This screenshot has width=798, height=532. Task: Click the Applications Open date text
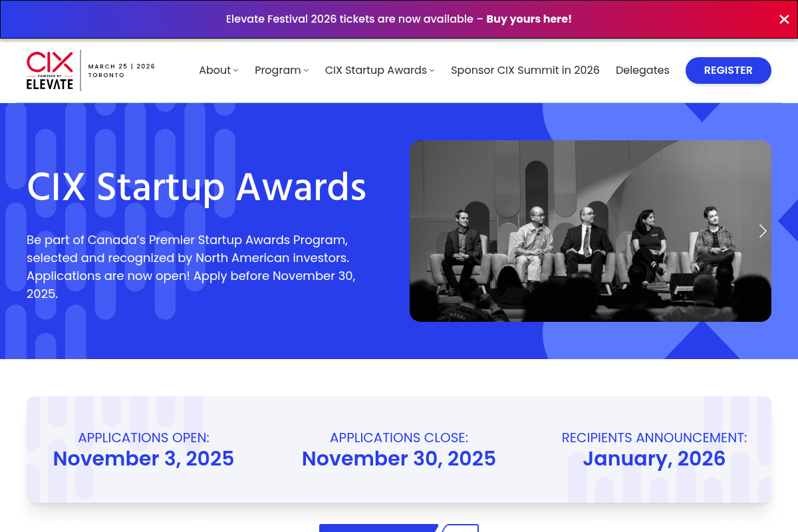(143, 459)
